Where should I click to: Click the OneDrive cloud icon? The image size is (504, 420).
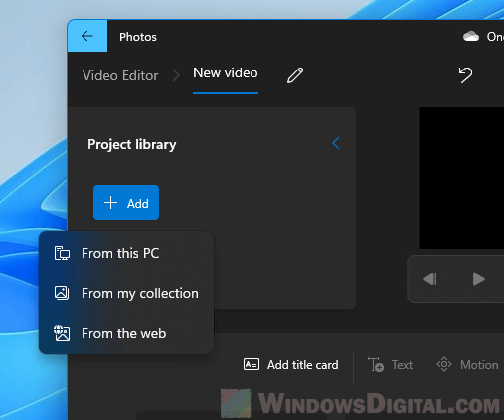click(471, 36)
